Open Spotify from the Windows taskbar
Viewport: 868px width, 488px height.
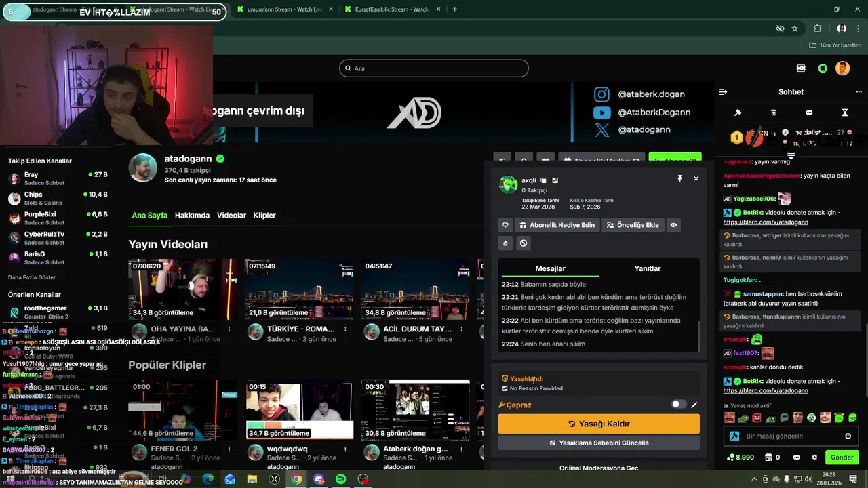341,479
